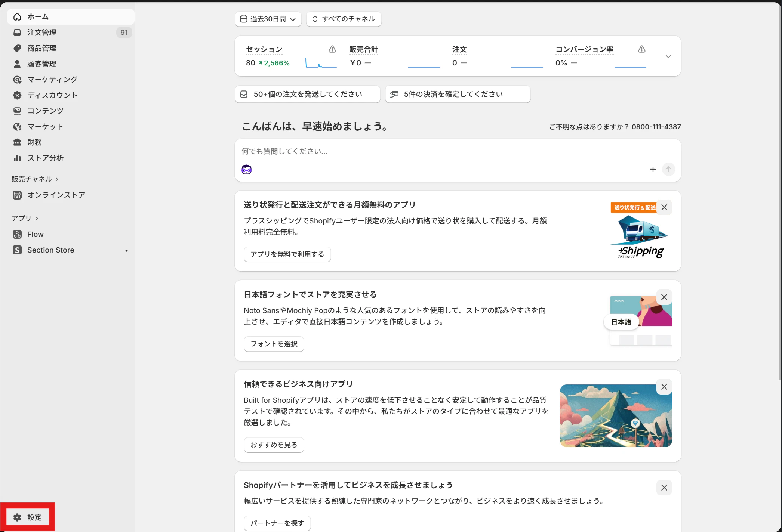Click the 91 orders count badge

click(124, 33)
